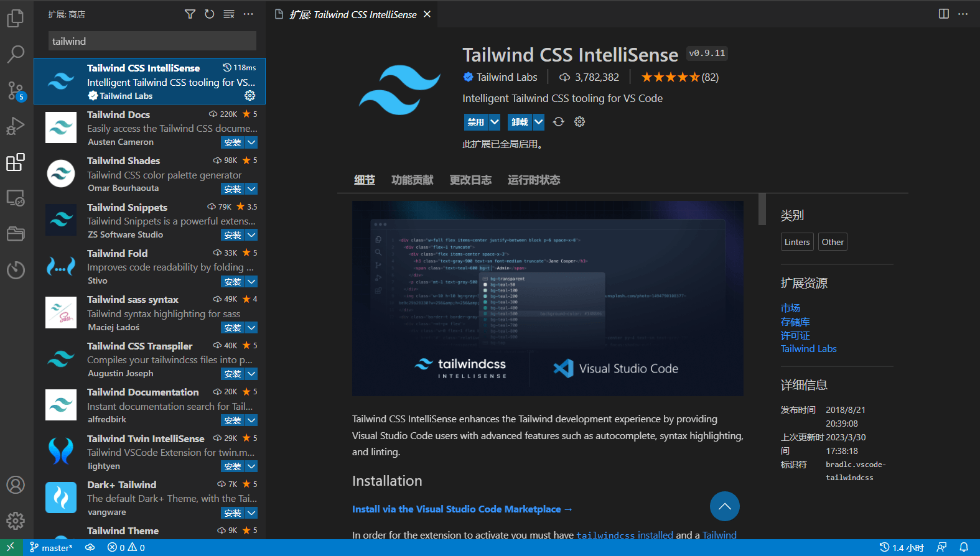Select Tailwind Theme in the results list
Viewport: 980px width, 556px height.
150,531
